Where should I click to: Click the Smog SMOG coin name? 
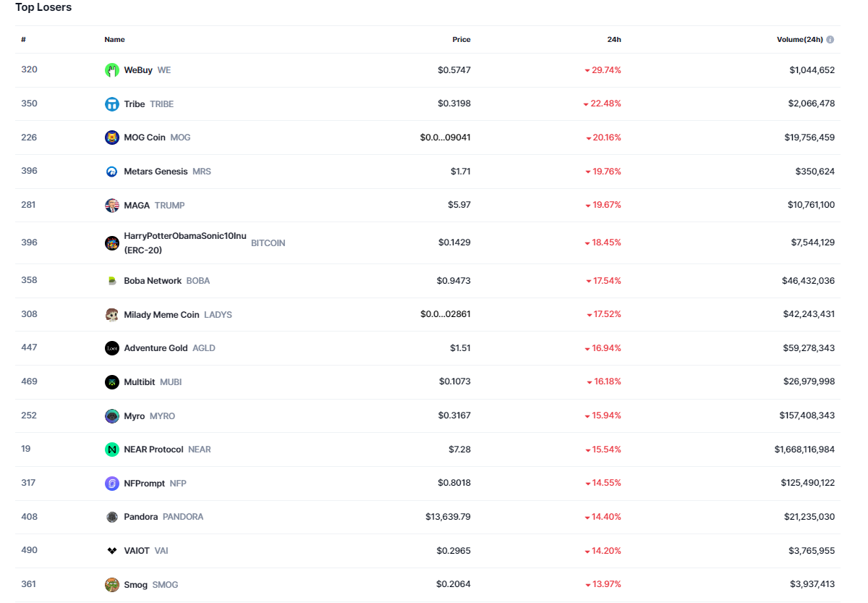tap(135, 585)
